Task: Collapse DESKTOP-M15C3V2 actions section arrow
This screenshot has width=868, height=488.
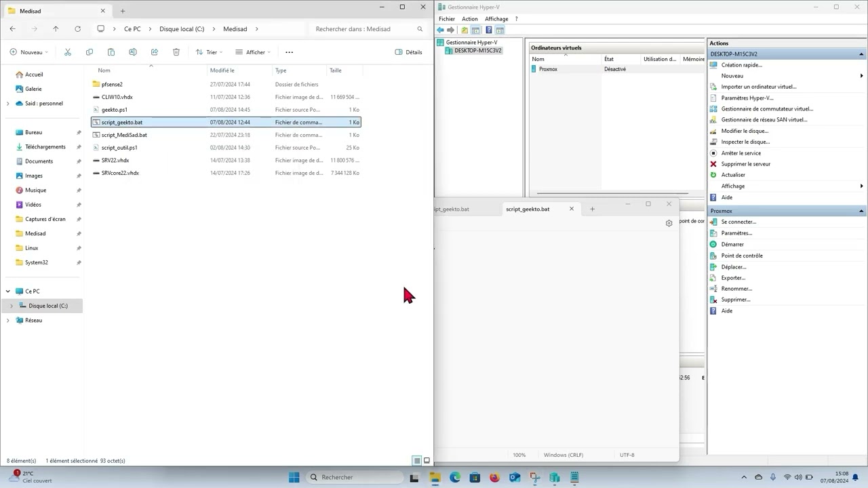Action: [862, 54]
